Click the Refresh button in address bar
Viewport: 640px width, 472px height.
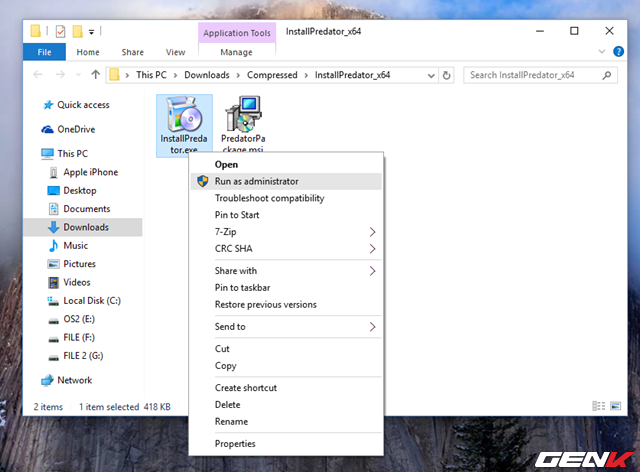[446, 75]
